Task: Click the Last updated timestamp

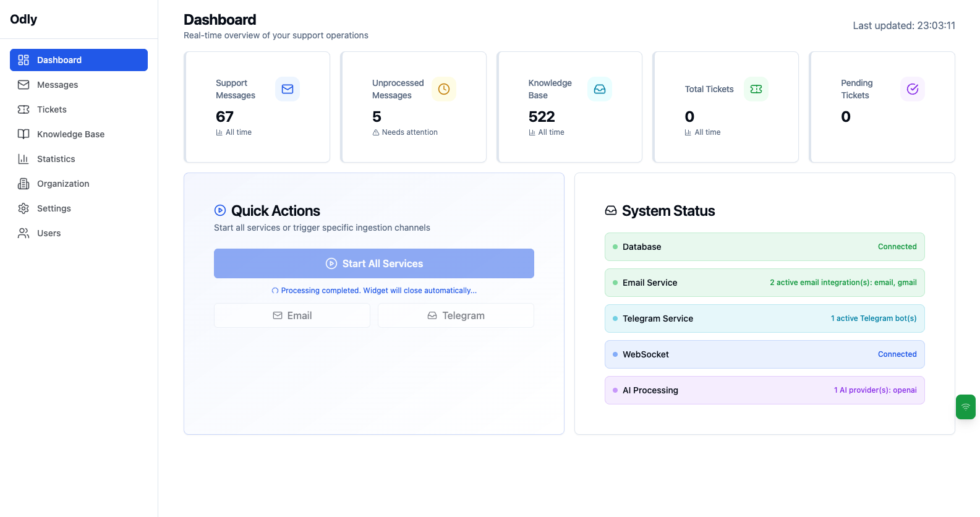Action: tap(904, 25)
